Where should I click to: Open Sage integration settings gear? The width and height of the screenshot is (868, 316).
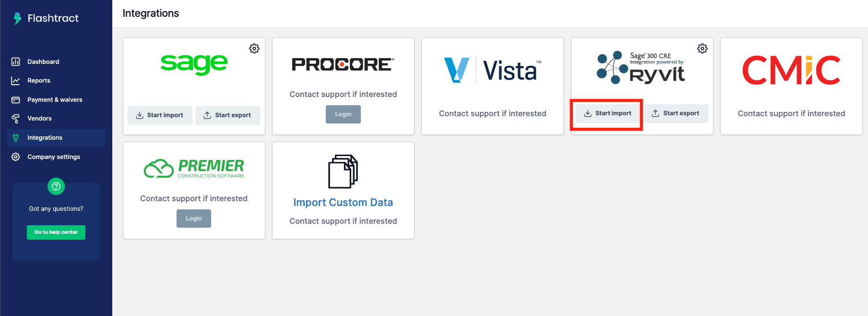254,49
